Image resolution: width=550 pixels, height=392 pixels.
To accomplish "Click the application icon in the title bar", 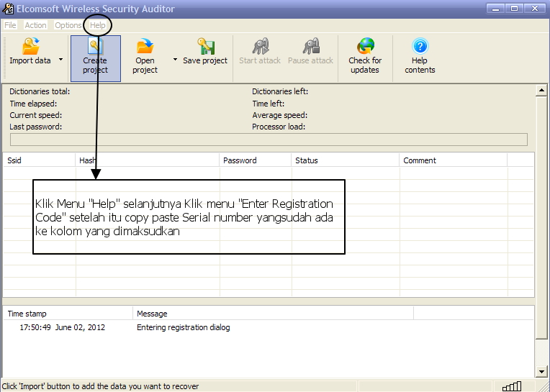I will (8, 9).
